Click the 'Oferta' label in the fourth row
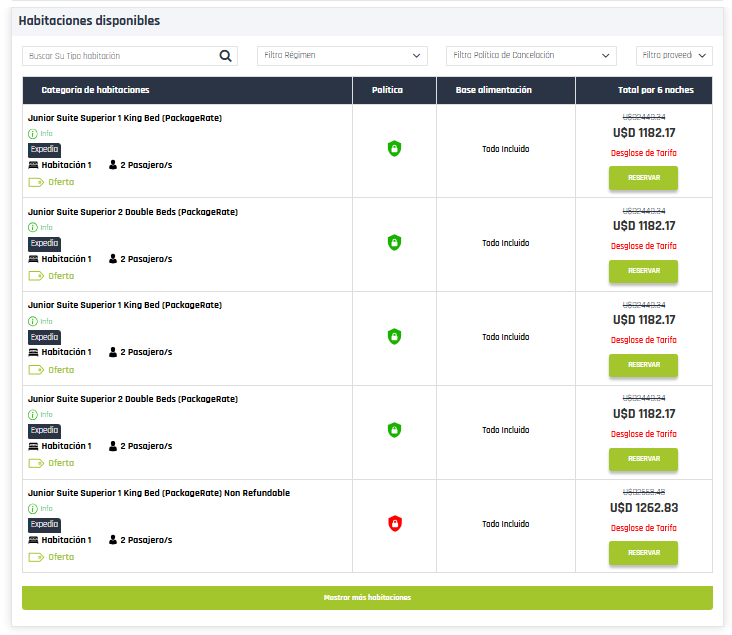The height and width of the screenshot is (635, 732). pos(61,463)
